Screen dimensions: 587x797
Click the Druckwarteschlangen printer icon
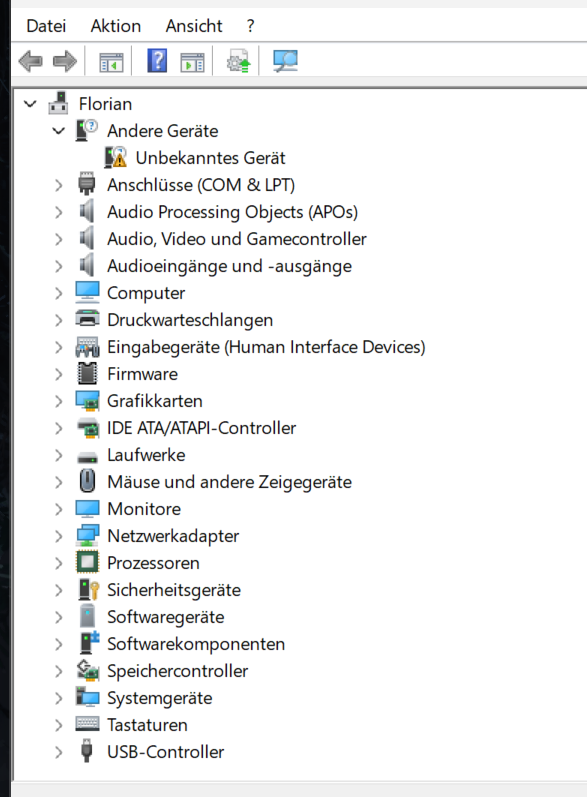87,319
